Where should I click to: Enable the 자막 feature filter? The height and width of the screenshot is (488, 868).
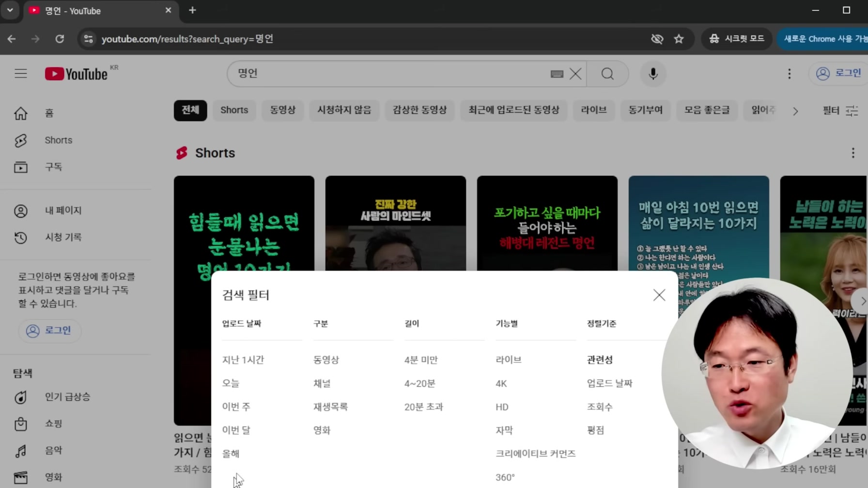click(x=504, y=430)
